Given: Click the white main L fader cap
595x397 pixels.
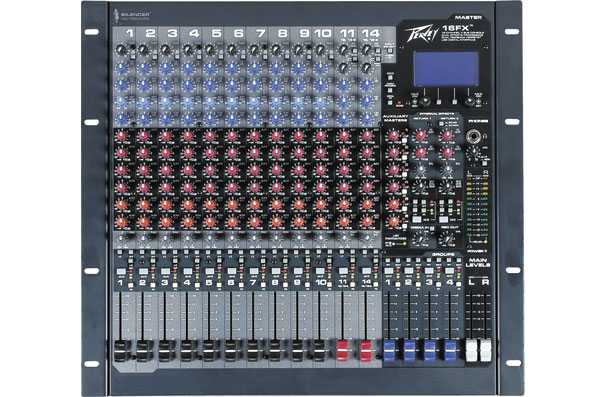Looking at the screenshot, I should click(472, 350).
